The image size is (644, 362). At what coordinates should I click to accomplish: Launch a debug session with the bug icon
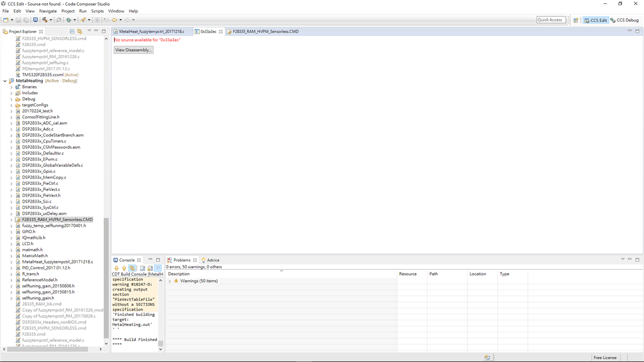pyautogui.click(x=69, y=19)
